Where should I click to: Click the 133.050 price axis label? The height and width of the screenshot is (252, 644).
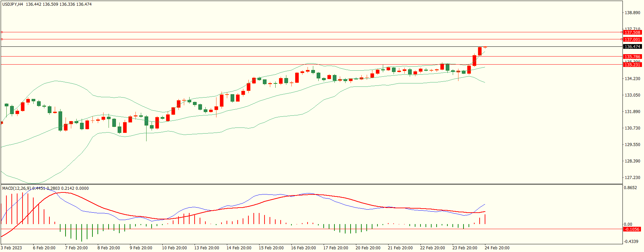pyautogui.click(x=632, y=95)
